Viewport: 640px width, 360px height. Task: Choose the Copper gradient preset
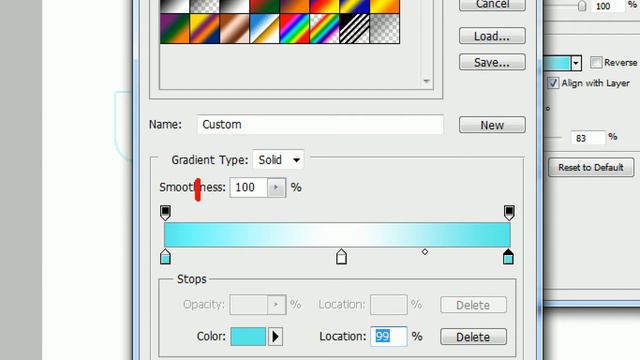click(235, 29)
